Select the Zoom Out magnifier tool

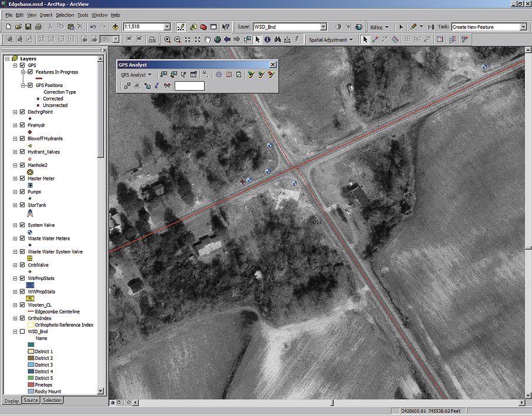(x=177, y=40)
